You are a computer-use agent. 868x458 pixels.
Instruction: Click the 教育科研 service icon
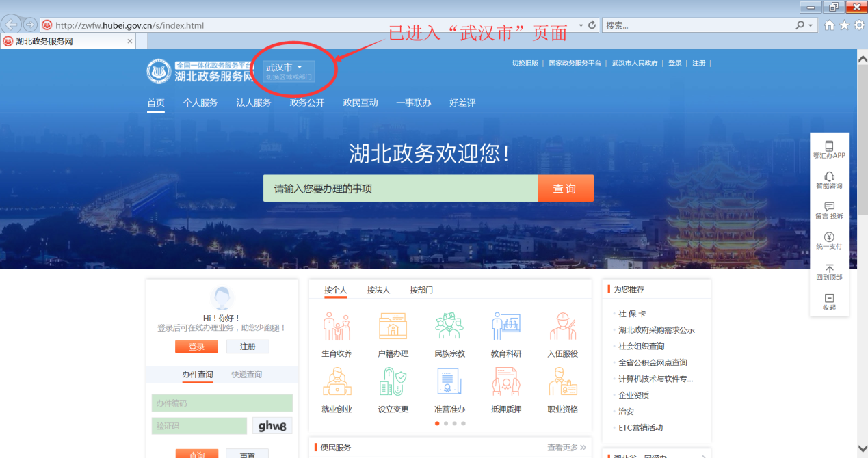pyautogui.click(x=506, y=327)
